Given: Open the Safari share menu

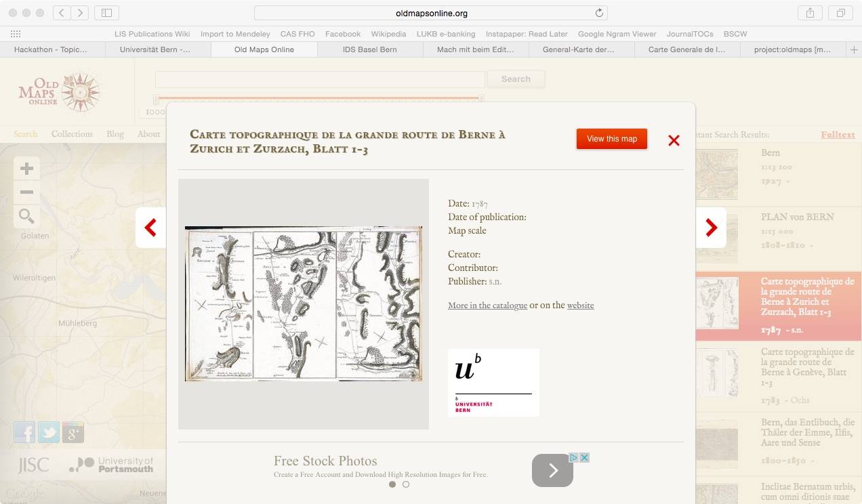Looking at the screenshot, I should tap(810, 13).
